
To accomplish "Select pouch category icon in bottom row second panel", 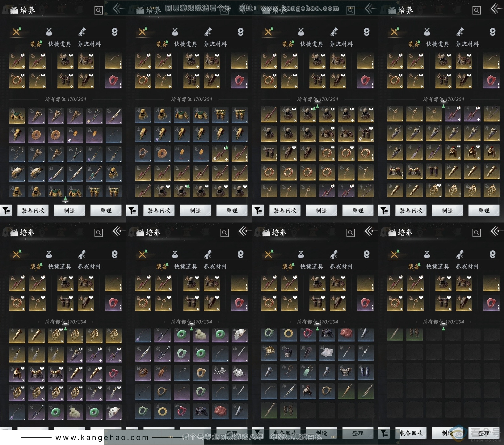I will pos(175,254).
